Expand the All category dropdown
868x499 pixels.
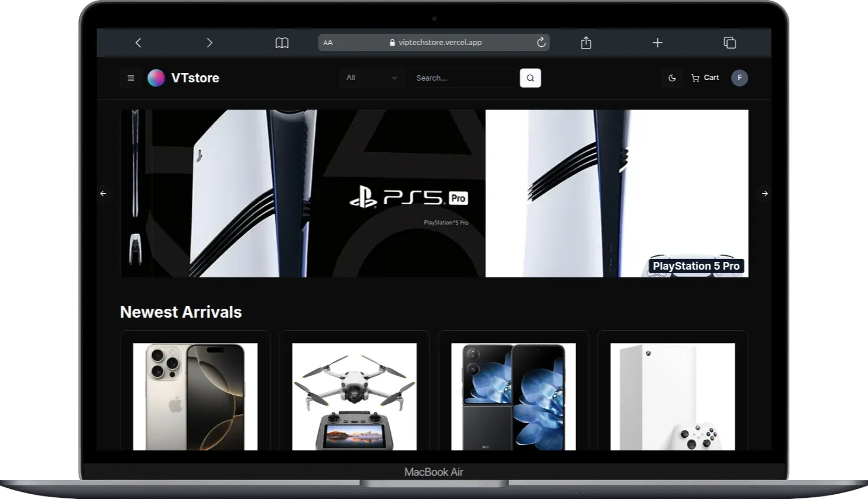(372, 78)
